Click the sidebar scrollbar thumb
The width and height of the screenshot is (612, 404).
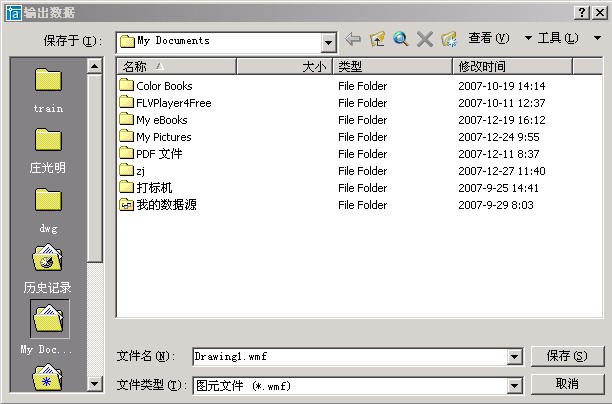94,168
